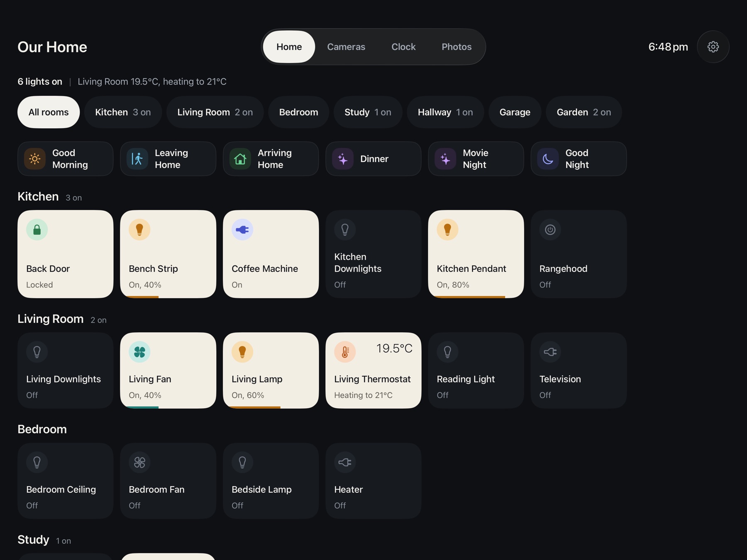Tap the Bedroom Fan icon

139,462
